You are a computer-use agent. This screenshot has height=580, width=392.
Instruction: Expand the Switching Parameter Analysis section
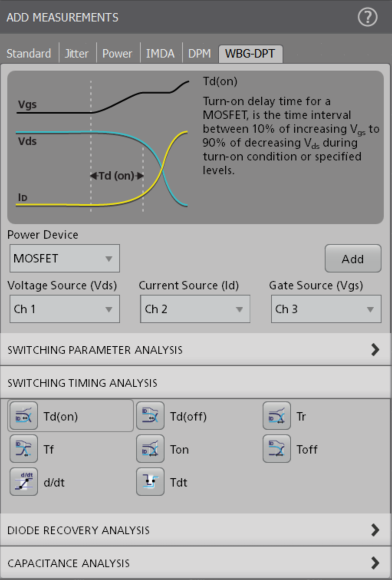click(196, 350)
